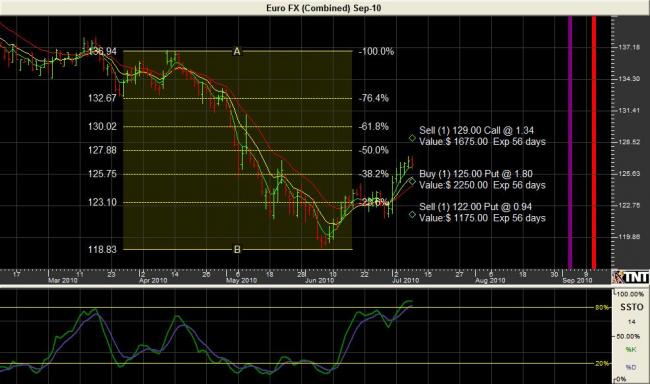
Task: Click May 2010 on the date axis
Action: pyautogui.click(x=241, y=281)
